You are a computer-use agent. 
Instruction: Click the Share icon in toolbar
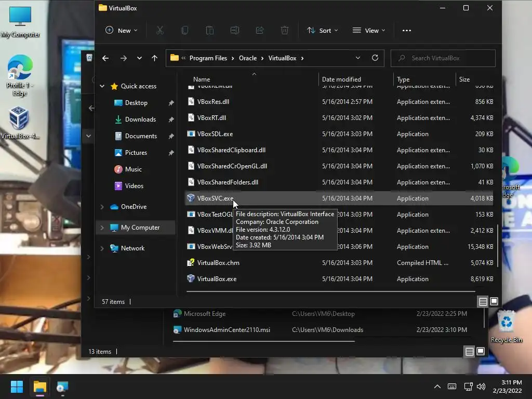260,31
